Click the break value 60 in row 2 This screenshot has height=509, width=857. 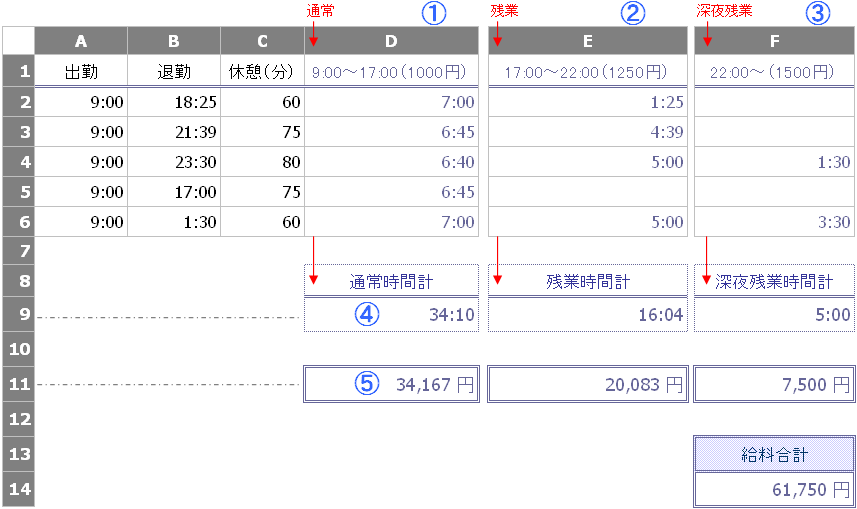[262, 102]
